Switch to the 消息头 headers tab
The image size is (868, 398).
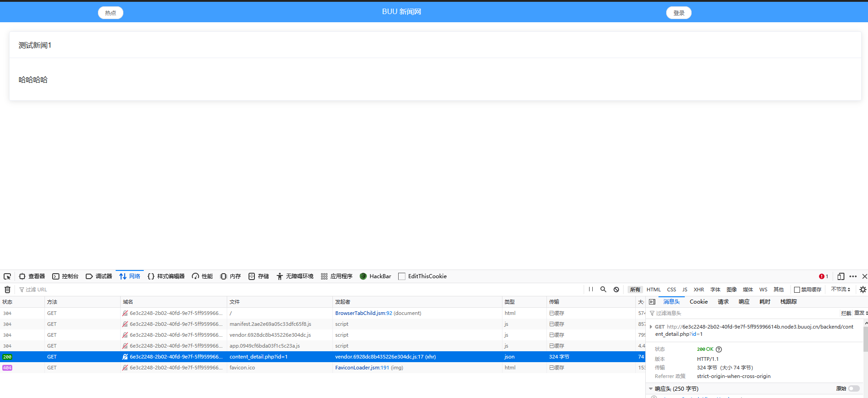(671, 302)
